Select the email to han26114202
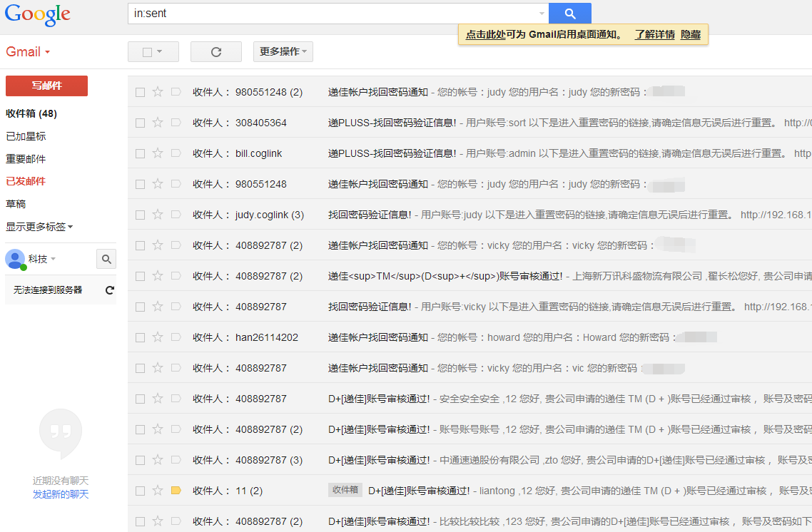812x532 pixels. (x=140, y=337)
